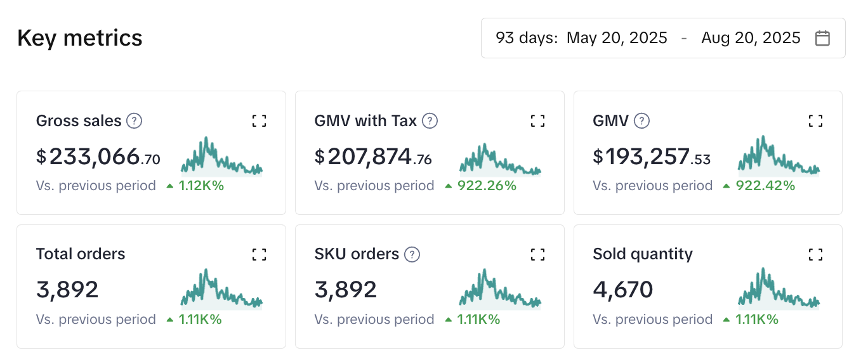Click the Sold quantity trend chart
Viewport: 868px width, 355px height.
779,290
